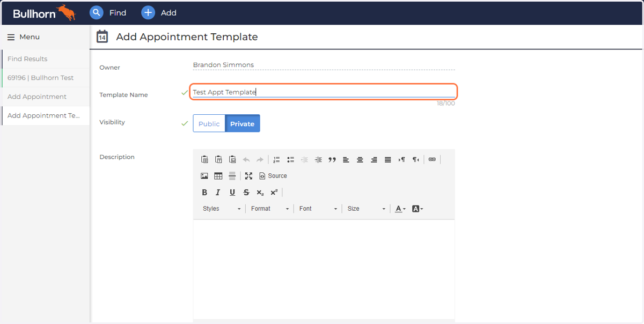Image resolution: width=644 pixels, height=324 pixels.
Task: Toggle strikethrough formatting
Action: tap(246, 192)
